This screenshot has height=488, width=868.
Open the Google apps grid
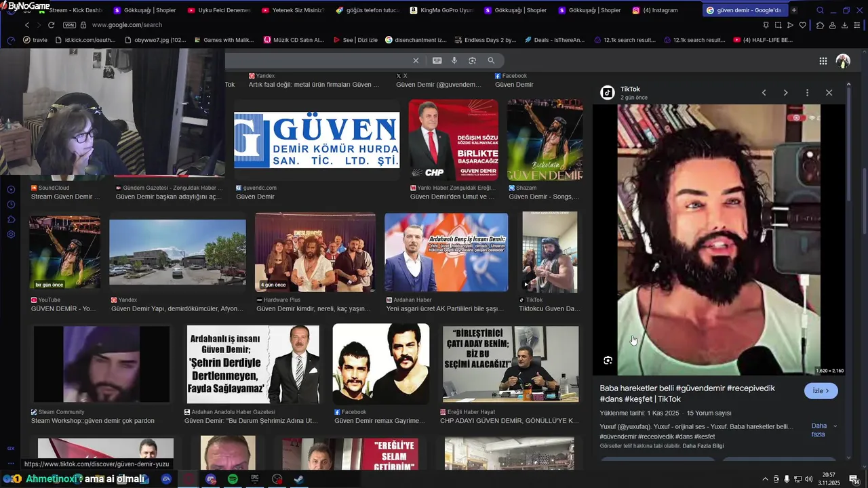(x=823, y=61)
